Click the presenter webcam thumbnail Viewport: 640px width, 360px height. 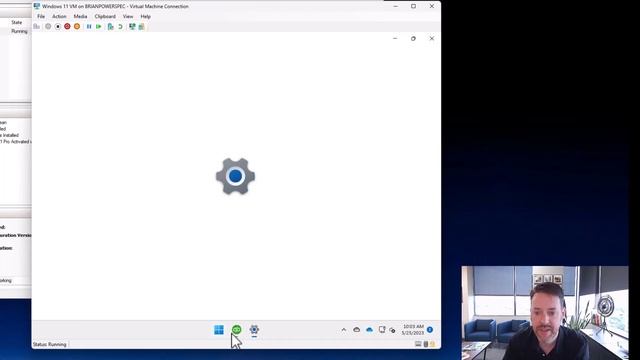(545, 313)
